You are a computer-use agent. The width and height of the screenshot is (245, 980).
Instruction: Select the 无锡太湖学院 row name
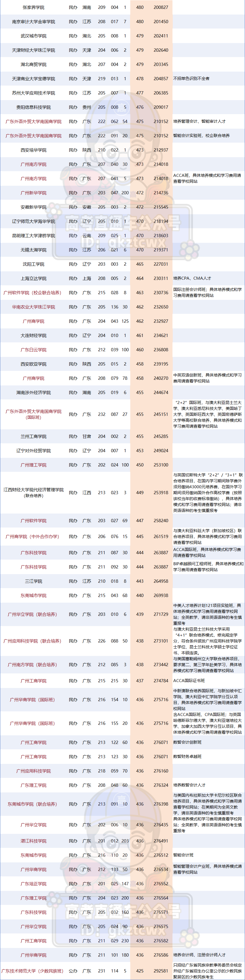33,250
